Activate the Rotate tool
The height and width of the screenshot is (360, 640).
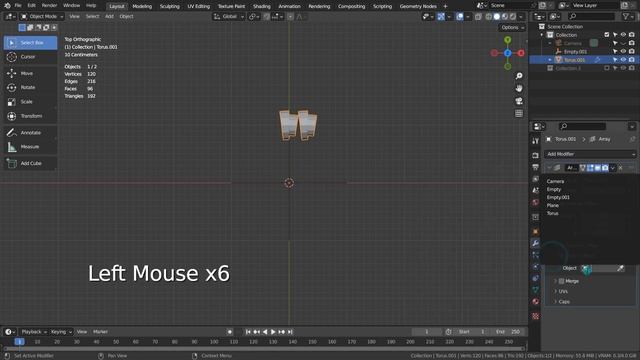pos(30,87)
